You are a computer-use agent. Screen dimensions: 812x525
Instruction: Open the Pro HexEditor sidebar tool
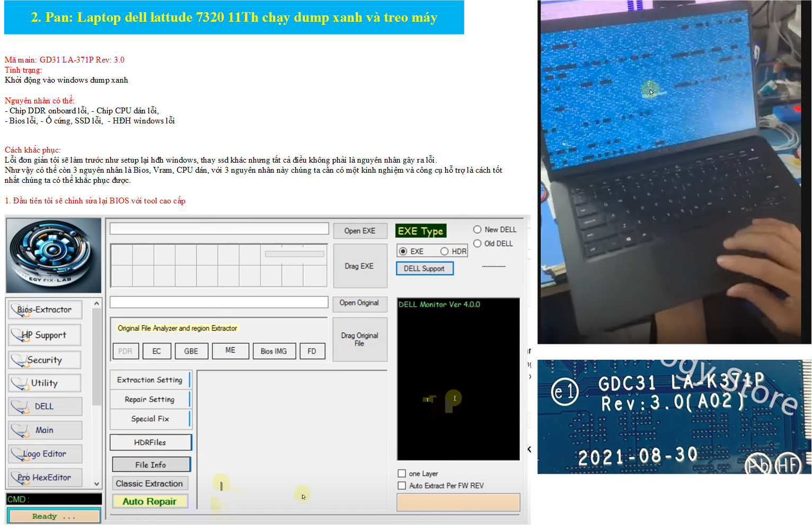pyautogui.click(x=45, y=477)
